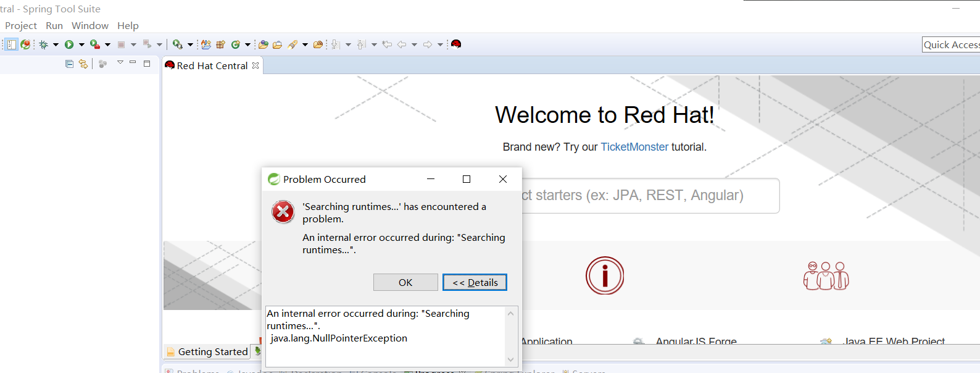Click the Next Annotation down-arrow icon
The height and width of the screenshot is (373, 980).
pos(335,44)
